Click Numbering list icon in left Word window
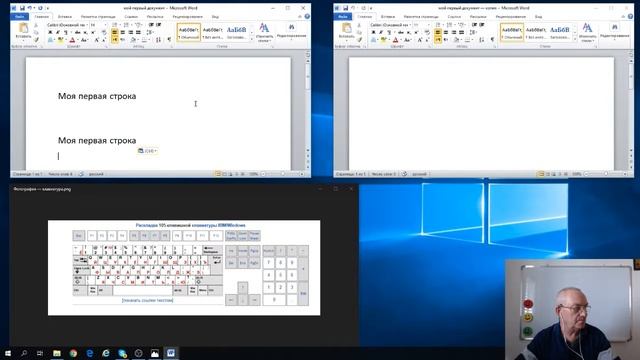640x360 pixels. click(127, 25)
